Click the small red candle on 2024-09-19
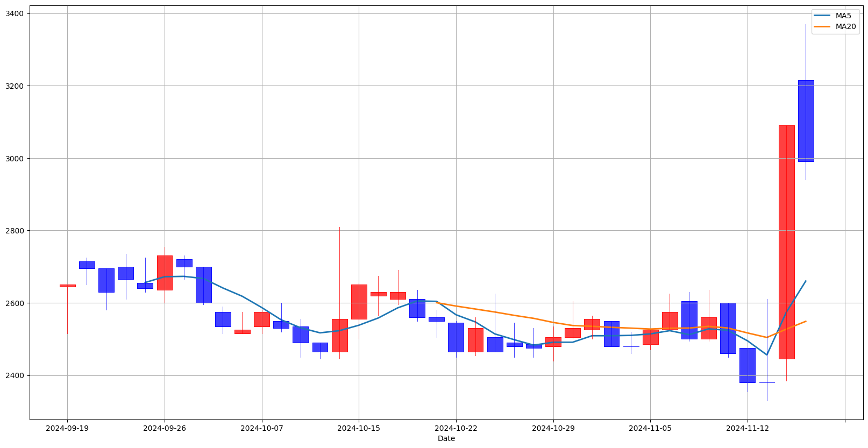The width and height of the screenshot is (868, 448). [x=67, y=286]
